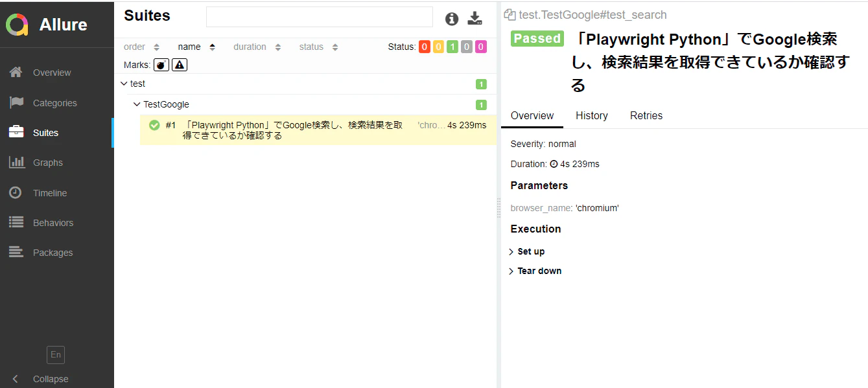Click the pane splitter drag handle
Image resolution: width=868 pixels, height=388 pixels.
[499, 208]
